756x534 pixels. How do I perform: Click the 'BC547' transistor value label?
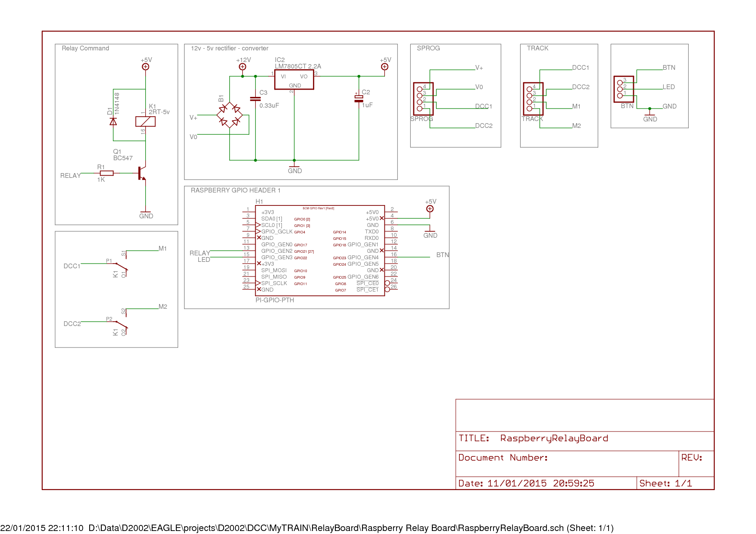click(123, 158)
